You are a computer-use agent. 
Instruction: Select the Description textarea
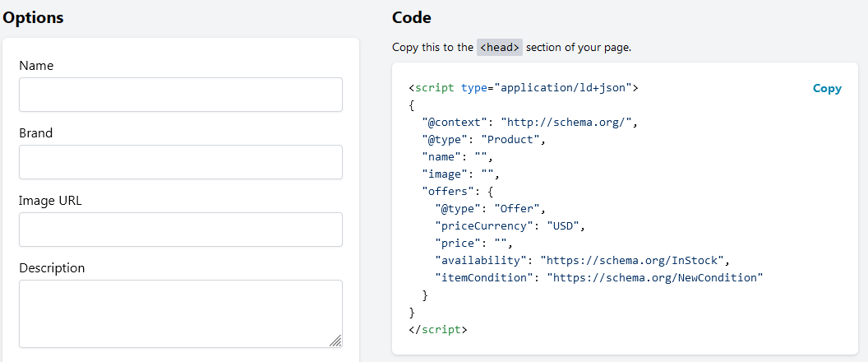[x=181, y=313]
